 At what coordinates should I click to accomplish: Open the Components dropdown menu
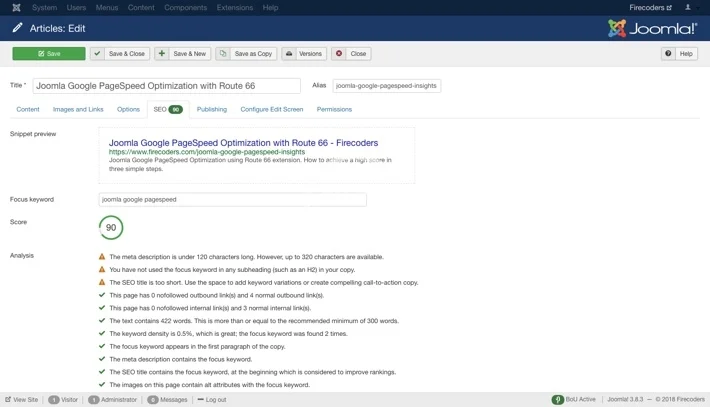coord(185,8)
